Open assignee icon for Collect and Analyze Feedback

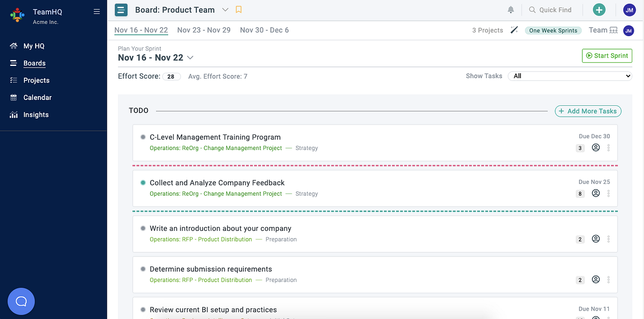pos(596,194)
